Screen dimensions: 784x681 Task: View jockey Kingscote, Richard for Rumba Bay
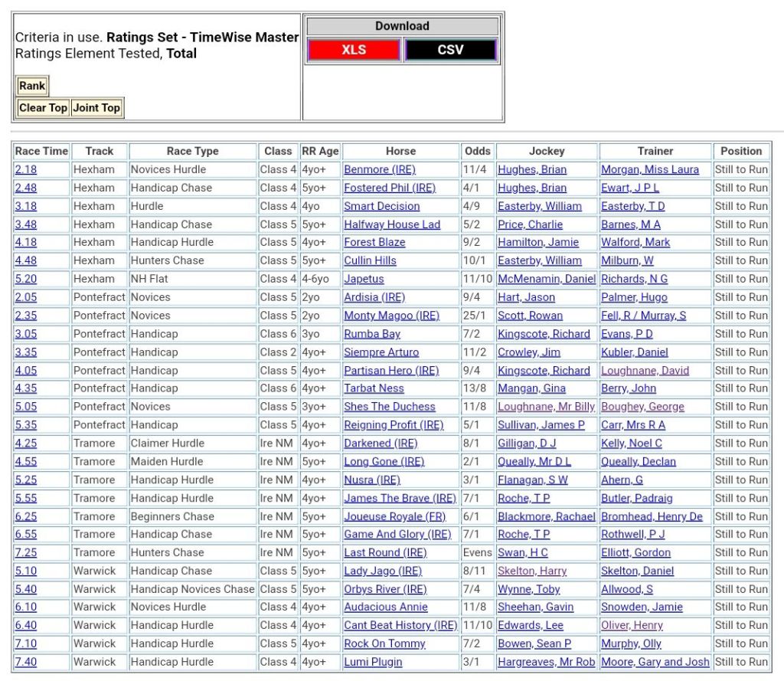[x=544, y=334]
